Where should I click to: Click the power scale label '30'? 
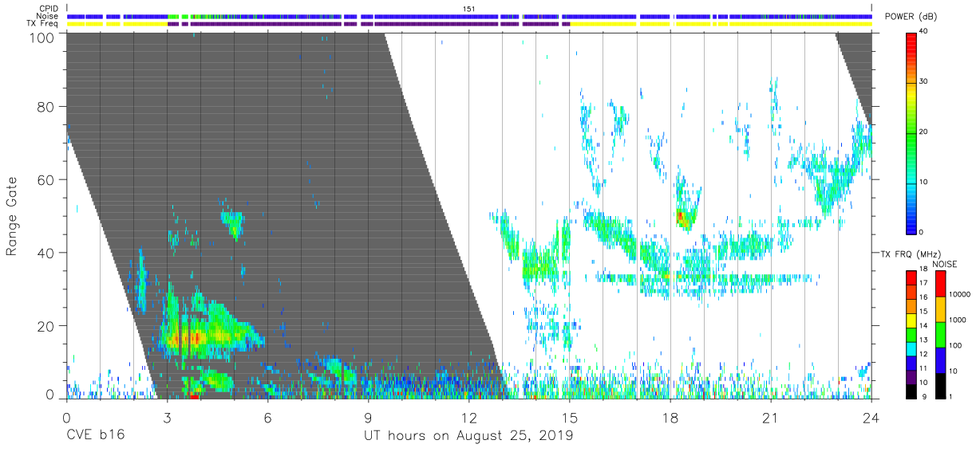924,81
